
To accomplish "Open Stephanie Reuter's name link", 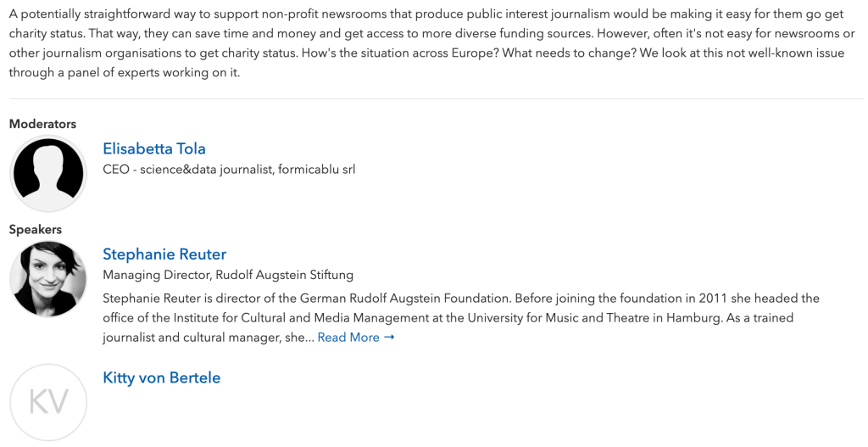I will (164, 254).
